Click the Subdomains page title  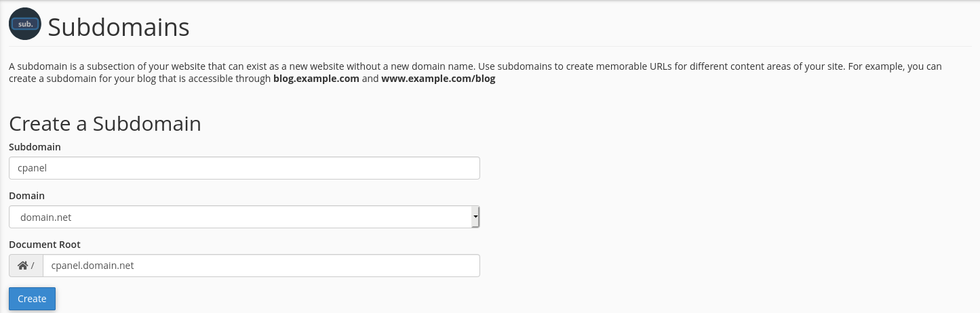pyautogui.click(x=118, y=27)
